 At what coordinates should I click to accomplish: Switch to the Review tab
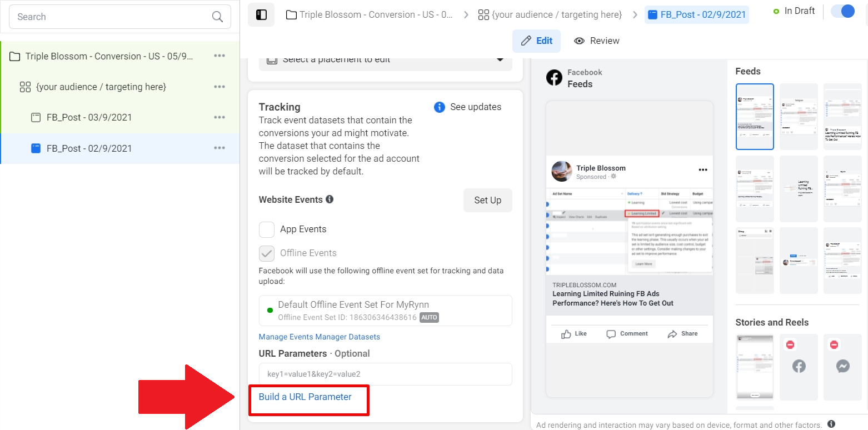pos(597,41)
